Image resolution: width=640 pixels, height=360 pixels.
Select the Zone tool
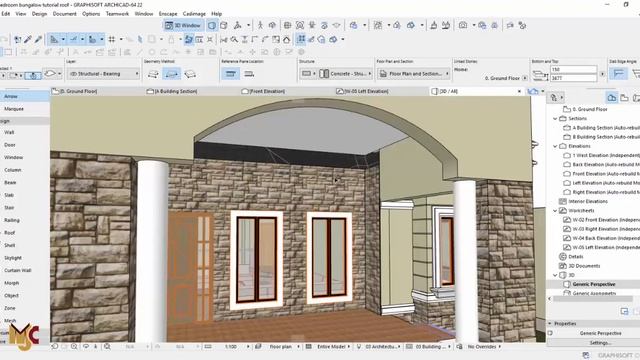click(24, 308)
